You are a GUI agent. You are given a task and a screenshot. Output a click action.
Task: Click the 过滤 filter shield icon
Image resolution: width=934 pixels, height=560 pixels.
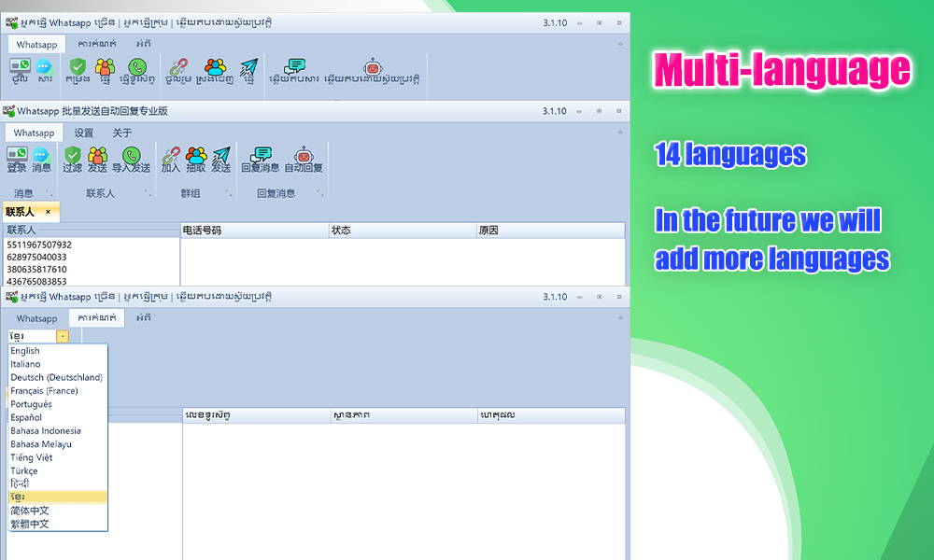73,157
